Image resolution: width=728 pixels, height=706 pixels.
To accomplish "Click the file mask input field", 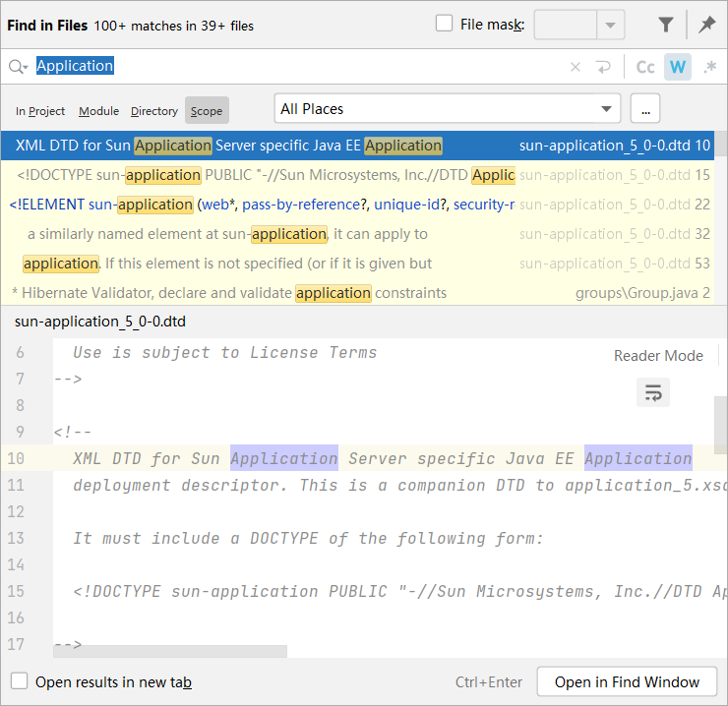I will [565, 25].
